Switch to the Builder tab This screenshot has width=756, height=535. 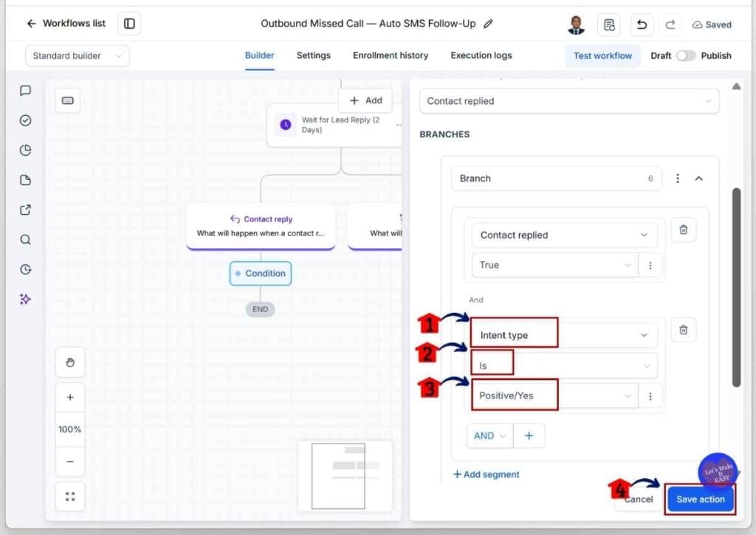click(x=259, y=55)
